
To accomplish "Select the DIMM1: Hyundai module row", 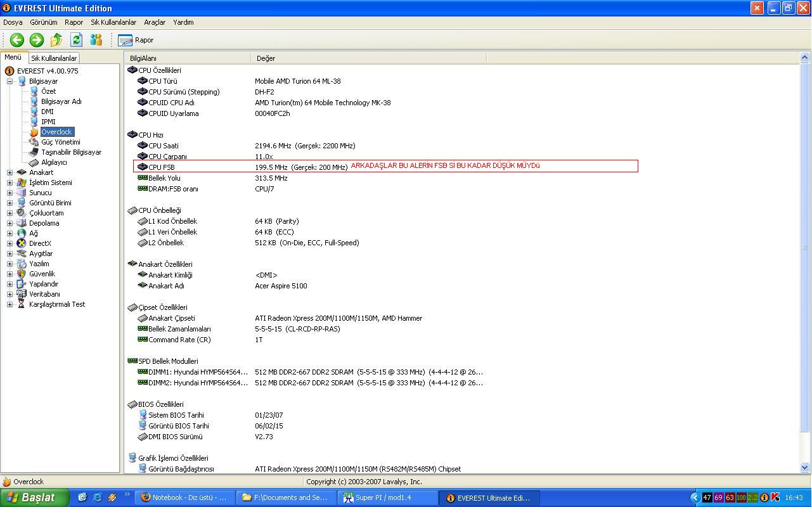I will click(x=311, y=372).
